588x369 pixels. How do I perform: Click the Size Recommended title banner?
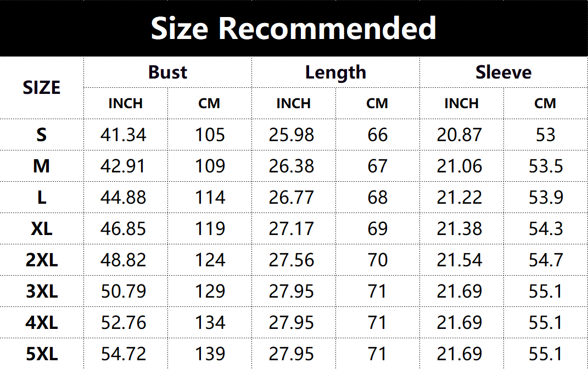294,28
